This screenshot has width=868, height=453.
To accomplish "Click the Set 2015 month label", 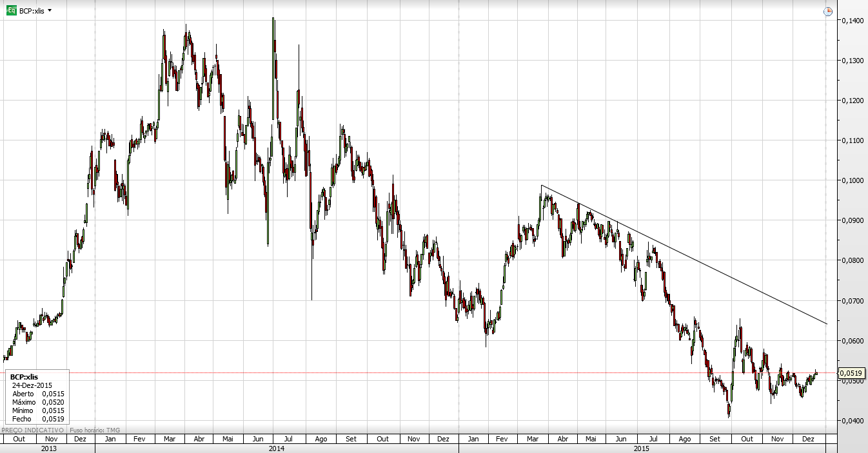I will click(x=715, y=439).
